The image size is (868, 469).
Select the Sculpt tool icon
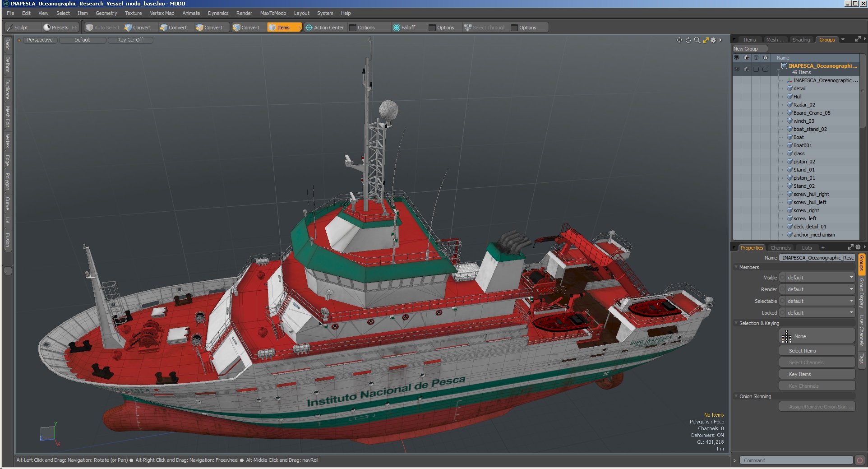click(x=9, y=28)
